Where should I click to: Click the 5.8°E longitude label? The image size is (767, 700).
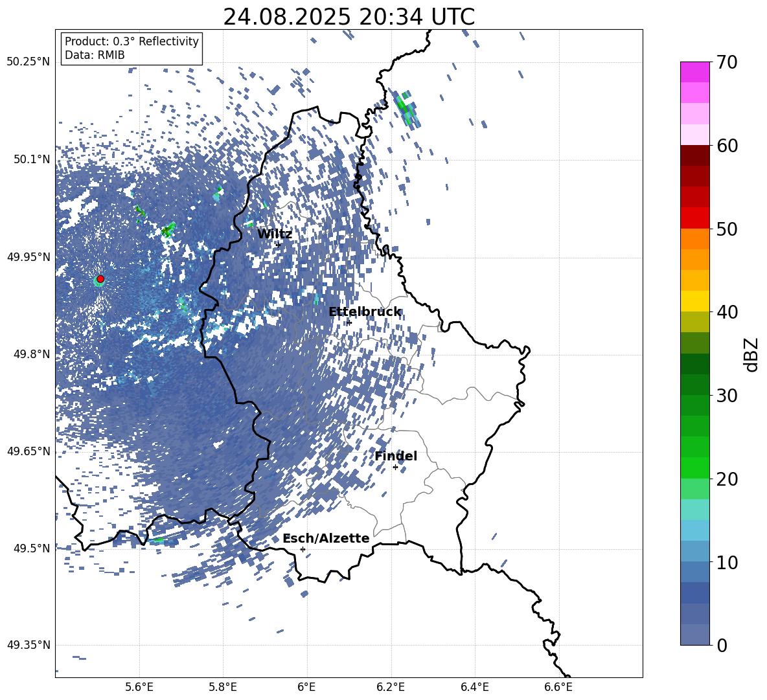coord(223,687)
